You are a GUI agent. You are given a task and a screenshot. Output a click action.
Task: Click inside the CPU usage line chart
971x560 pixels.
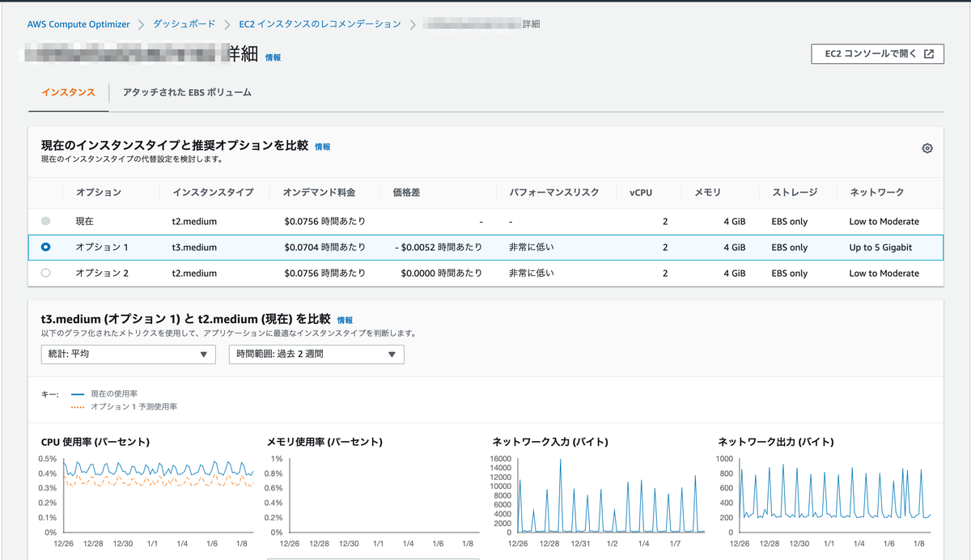159,495
